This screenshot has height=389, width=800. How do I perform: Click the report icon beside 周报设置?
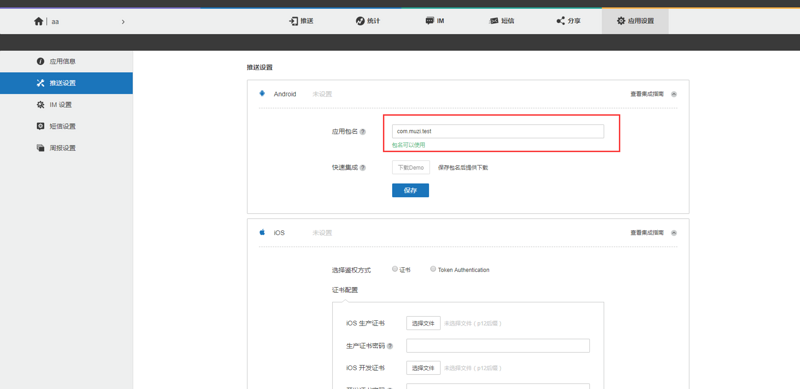coord(40,148)
